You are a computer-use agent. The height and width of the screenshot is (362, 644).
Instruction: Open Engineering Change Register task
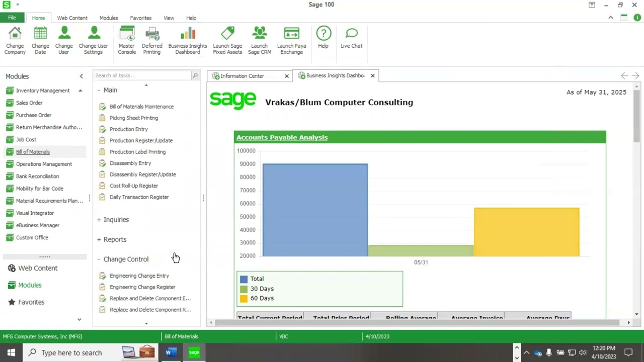tap(142, 287)
